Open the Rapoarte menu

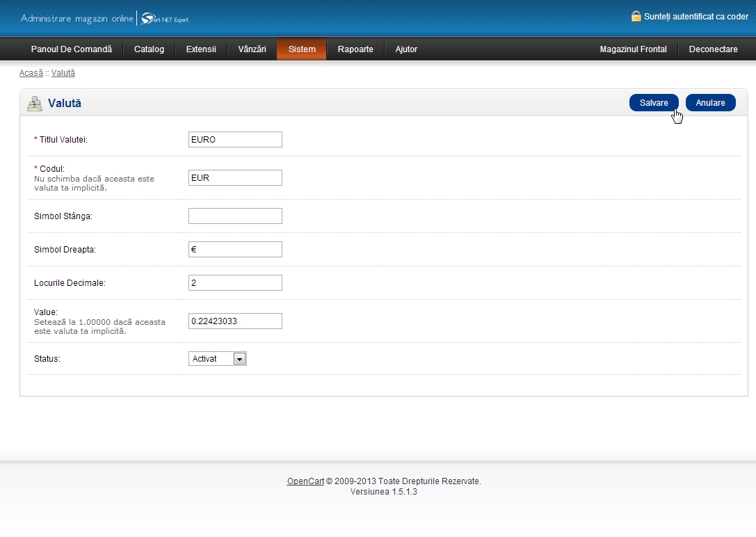pos(355,49)
